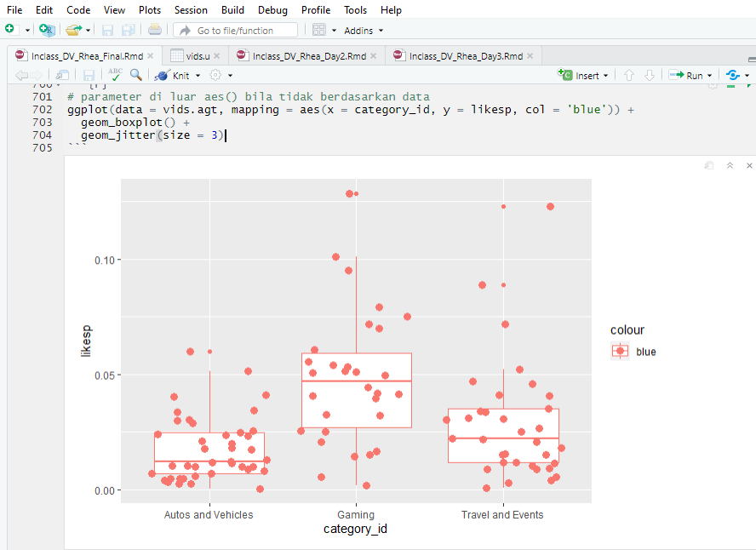This screenshot has height=550, width=756.
Task: Jump to next chunk with the down arrow
Action: click(649, 75)
